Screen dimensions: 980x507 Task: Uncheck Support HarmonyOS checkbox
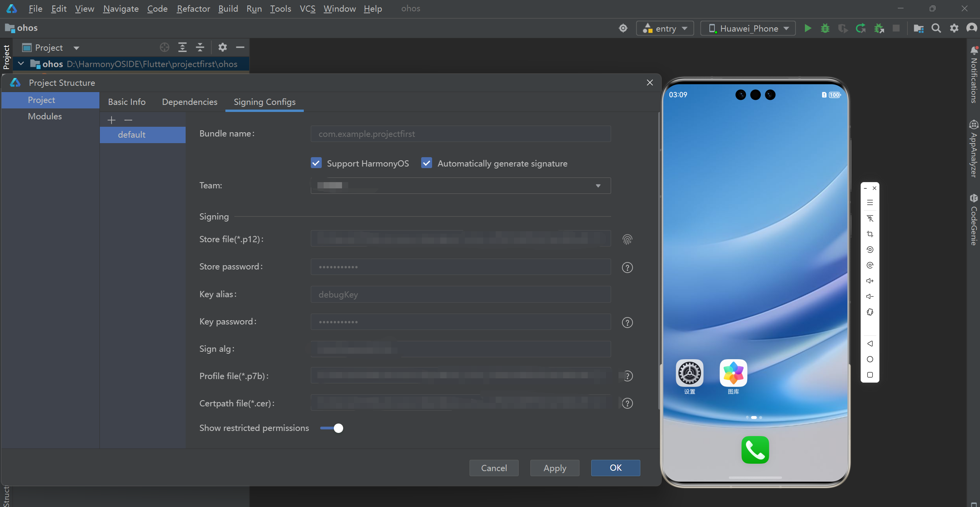point(316,163)
